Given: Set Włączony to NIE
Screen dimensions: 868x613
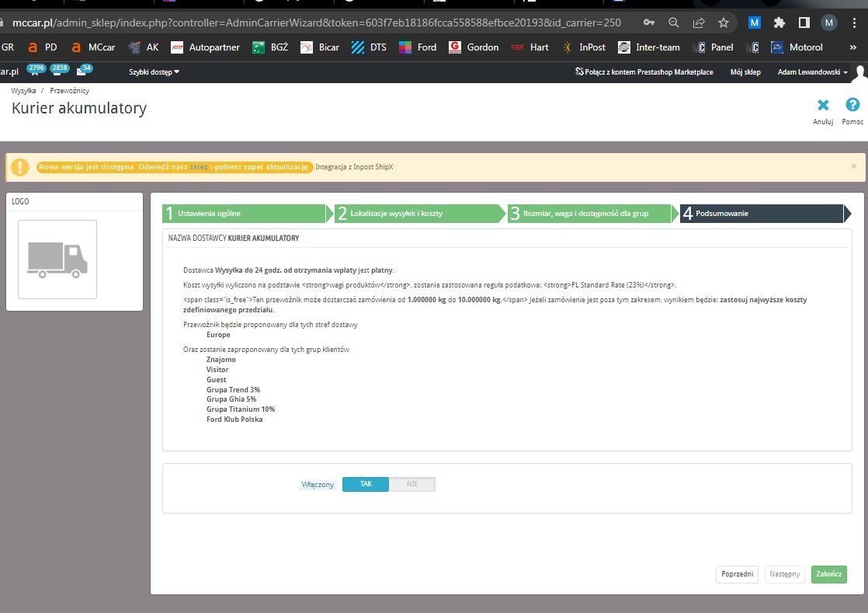Looking at the screenshot, I should (411, 484).
